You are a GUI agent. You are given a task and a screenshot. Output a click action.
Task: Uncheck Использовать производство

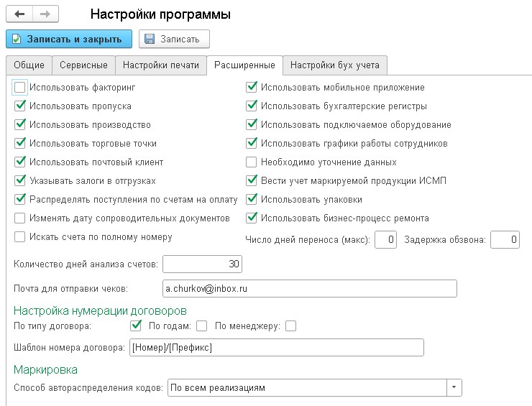[x=20, y=125]
